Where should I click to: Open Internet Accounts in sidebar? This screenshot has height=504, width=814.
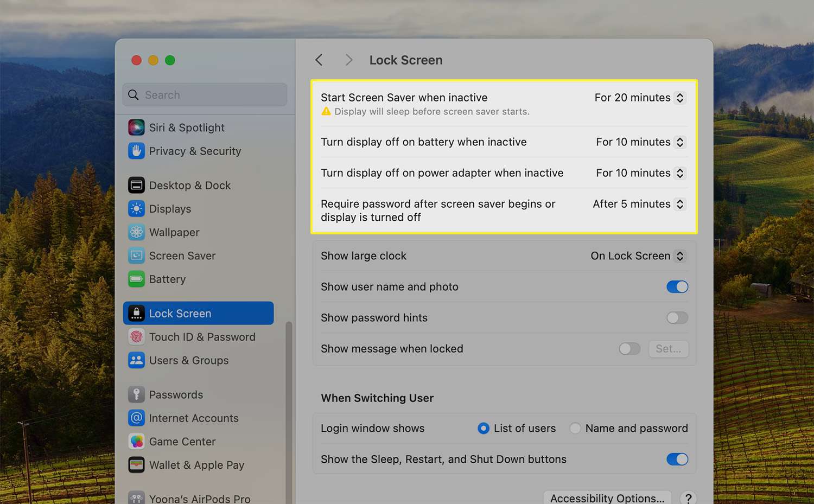(193, 418)
